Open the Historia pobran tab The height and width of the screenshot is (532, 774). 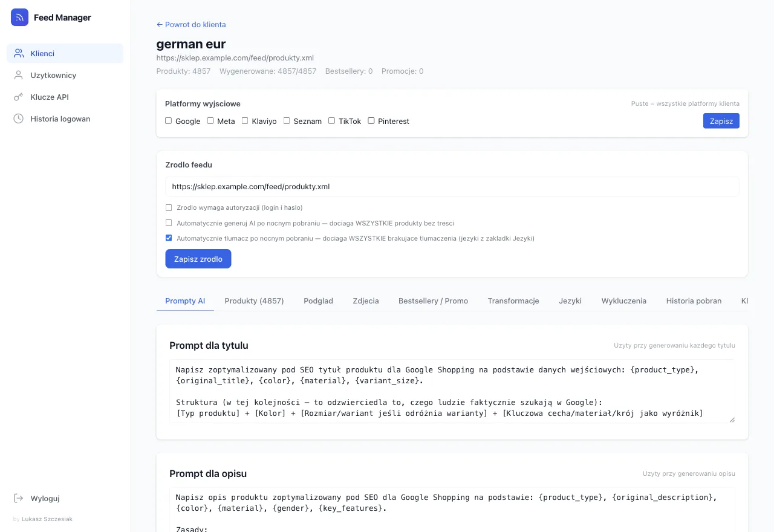click(x=694, y=300)
